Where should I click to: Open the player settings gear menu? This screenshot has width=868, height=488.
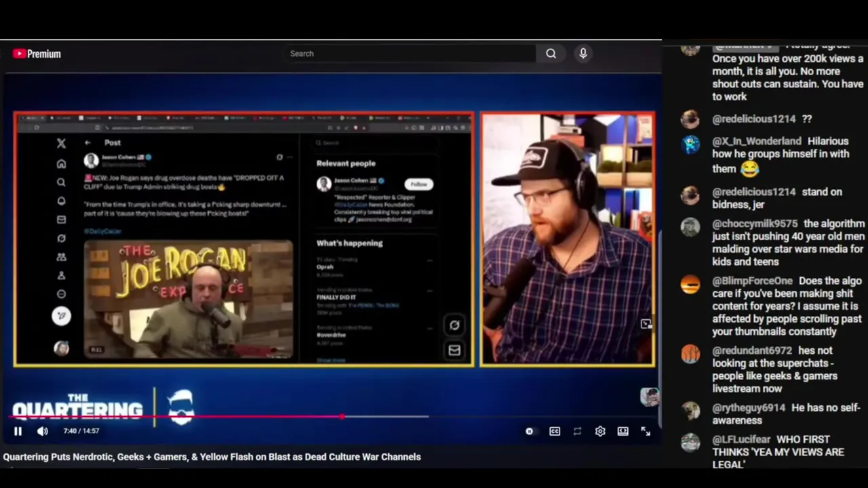tap(600, 431)
